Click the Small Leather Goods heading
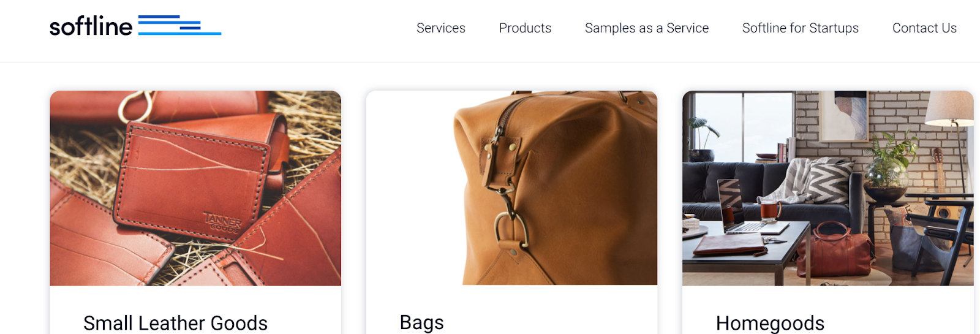 click(175, 322)
